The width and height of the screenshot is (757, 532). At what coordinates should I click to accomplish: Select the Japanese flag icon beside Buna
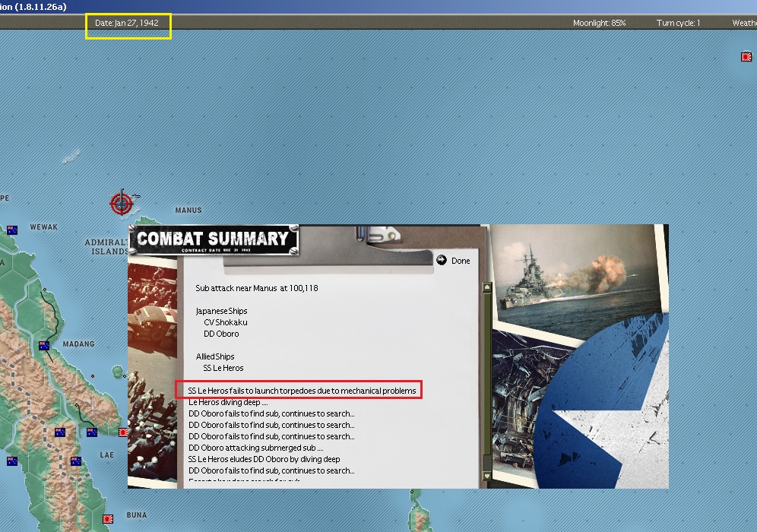point(108,519)
